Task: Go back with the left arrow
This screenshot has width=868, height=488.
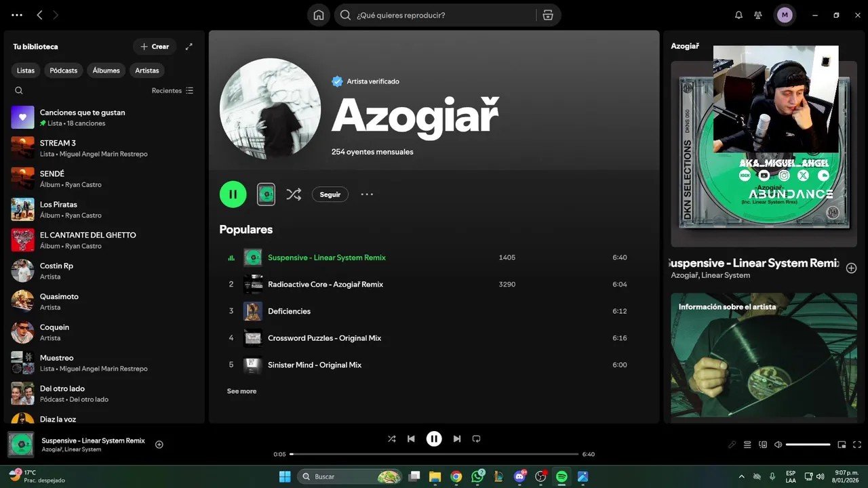Action: (39, 15)
